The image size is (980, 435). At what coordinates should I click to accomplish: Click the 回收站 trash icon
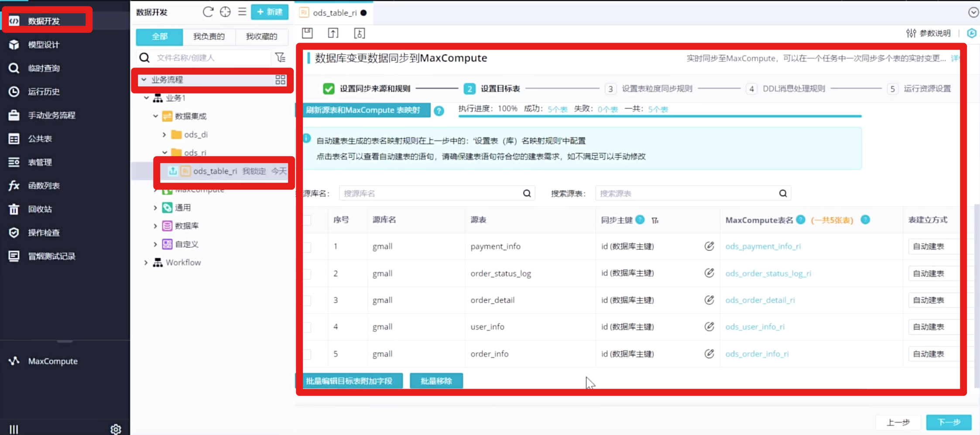click(14, 209)
